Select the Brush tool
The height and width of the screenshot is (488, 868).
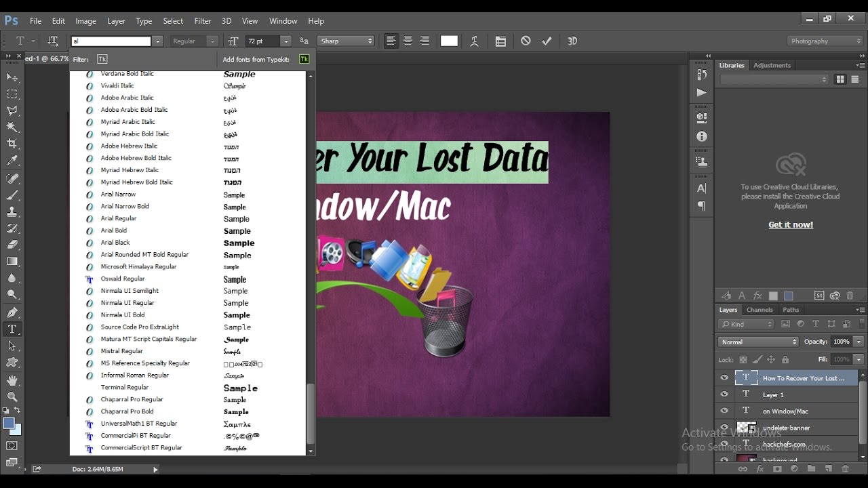click(x=12, y=195)
